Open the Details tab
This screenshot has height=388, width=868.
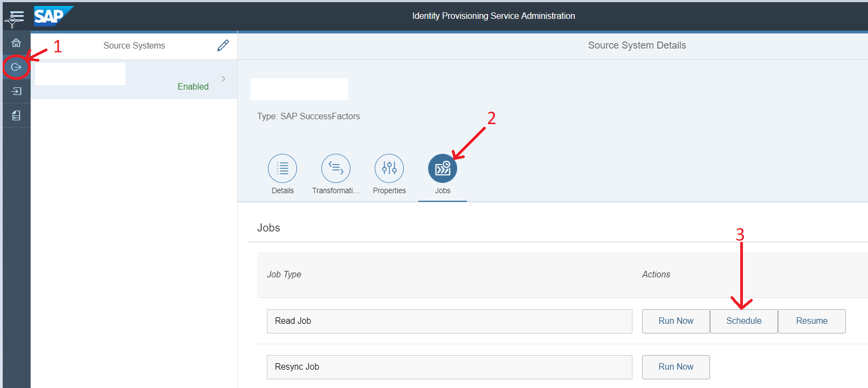coord(283,174)
